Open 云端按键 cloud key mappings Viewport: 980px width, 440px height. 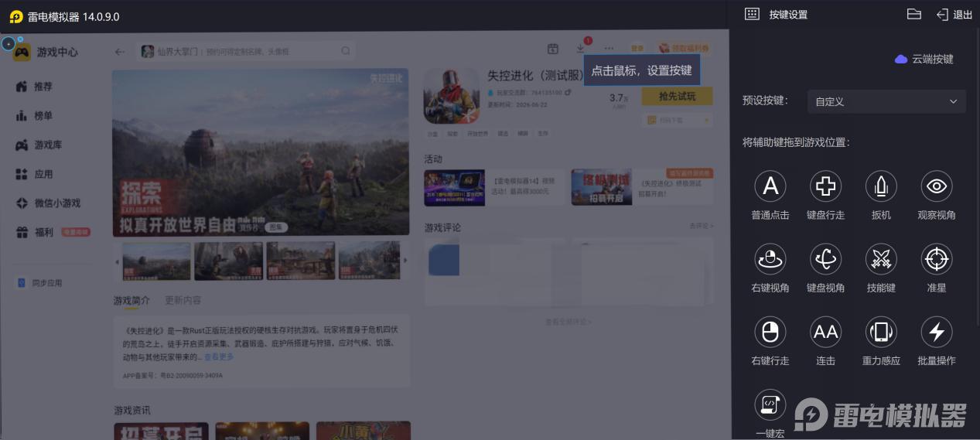[924, 59]
